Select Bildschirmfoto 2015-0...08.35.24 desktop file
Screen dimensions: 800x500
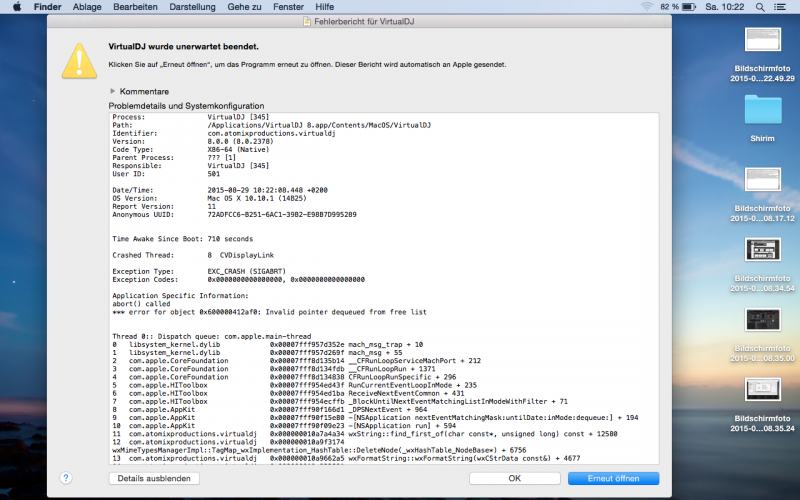click(x=762, y=405)
